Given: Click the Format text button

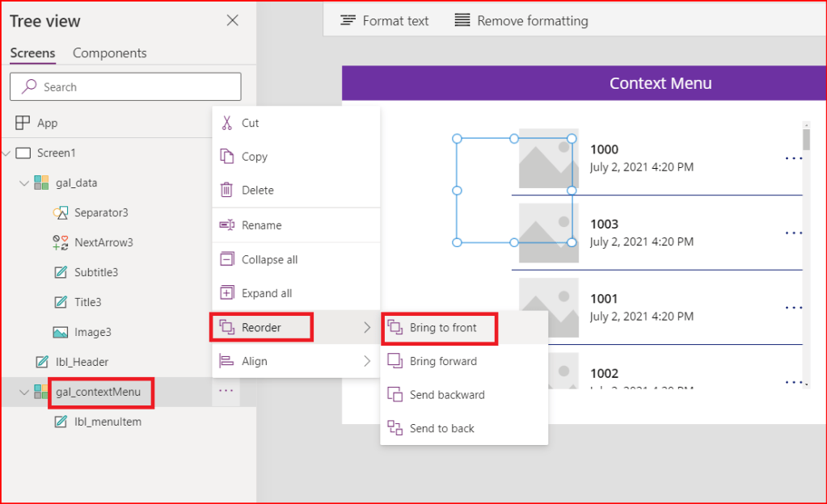Looking at the screenshot, I should tap(385, 21).
